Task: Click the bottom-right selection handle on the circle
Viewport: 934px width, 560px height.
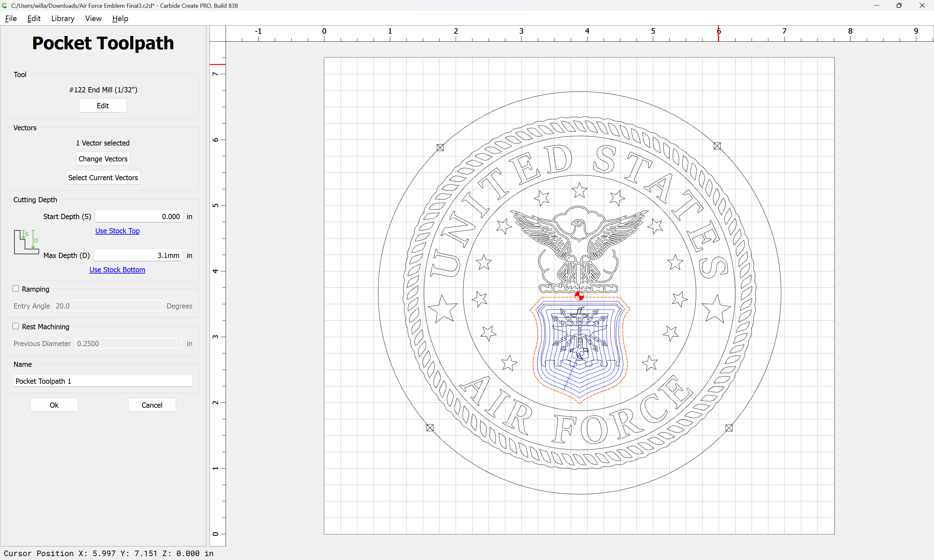Action: (729, 427)
